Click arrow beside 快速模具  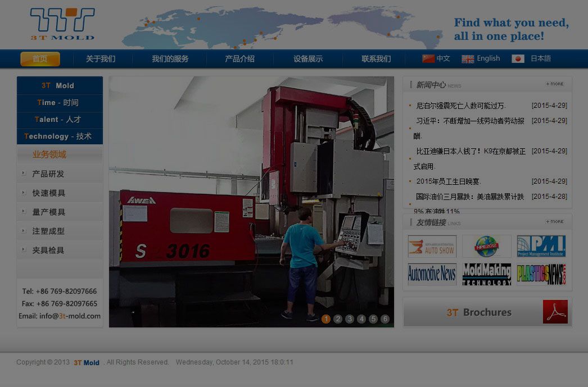(24, 192)
